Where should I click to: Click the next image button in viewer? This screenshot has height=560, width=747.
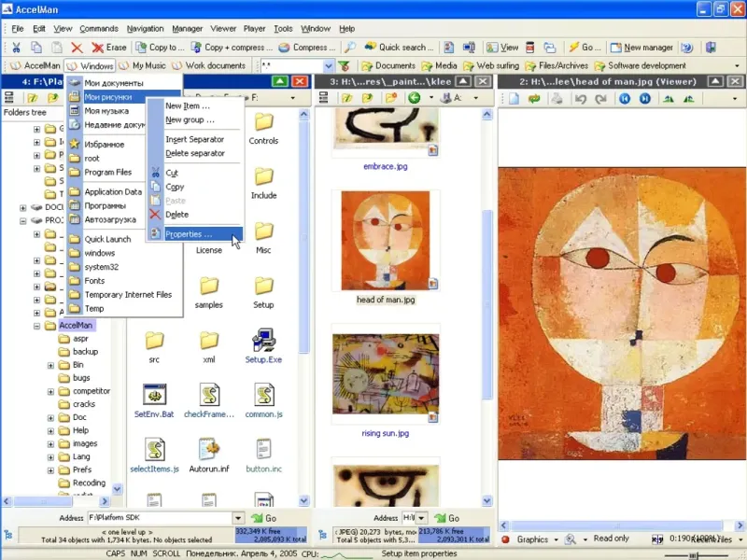645,99
